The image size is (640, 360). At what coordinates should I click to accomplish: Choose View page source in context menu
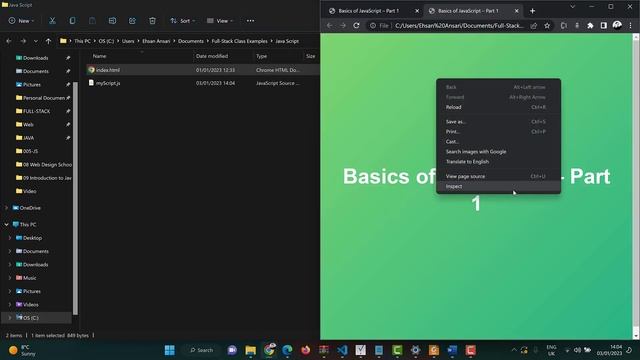498,176
